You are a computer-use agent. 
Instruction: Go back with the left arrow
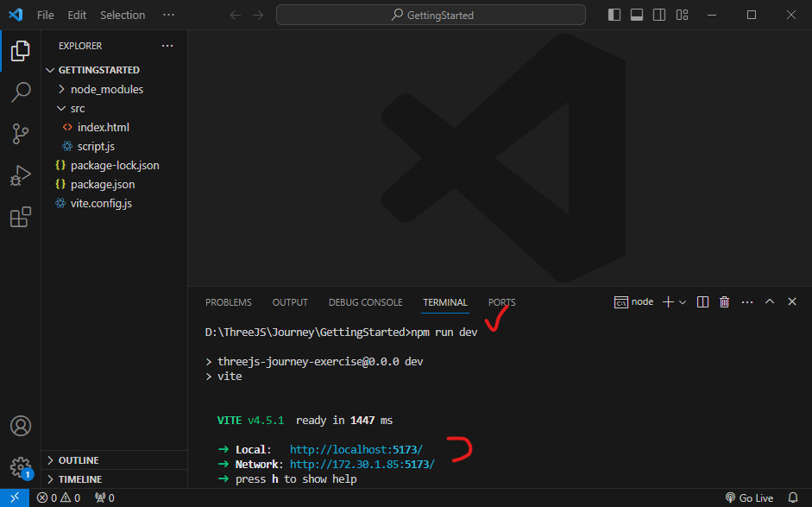(x=235, y=15)
